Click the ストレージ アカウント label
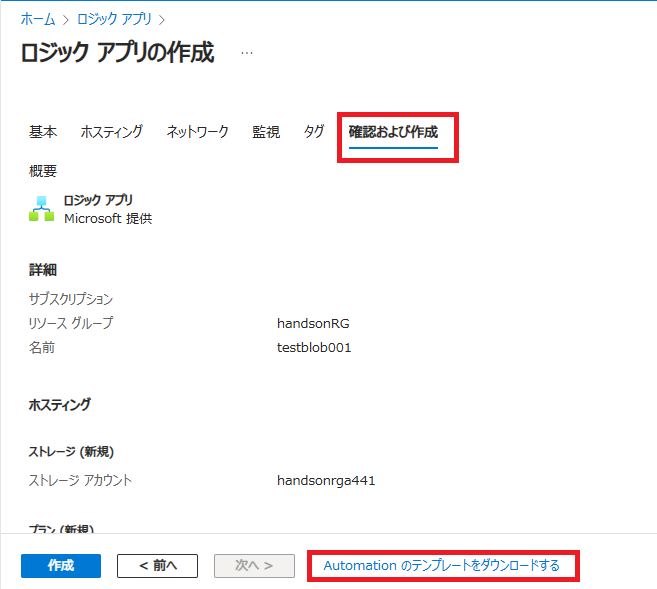The height and width of the screenshot is (589, 657). click(80, 480)
